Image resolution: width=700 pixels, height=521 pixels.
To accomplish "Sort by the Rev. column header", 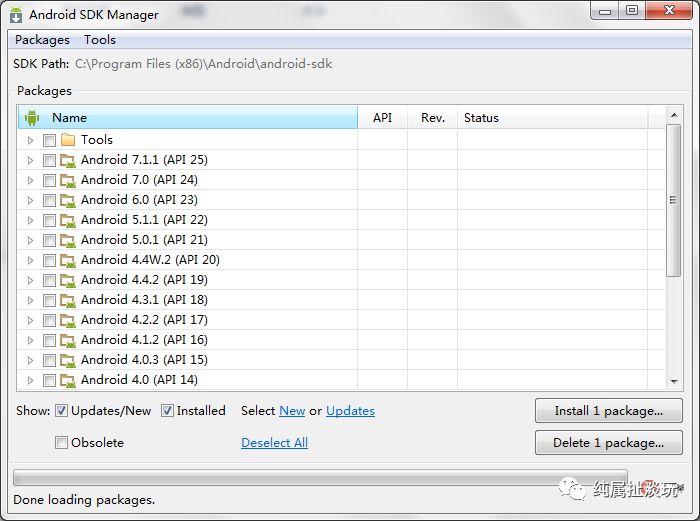I will [x=433, y=118].
